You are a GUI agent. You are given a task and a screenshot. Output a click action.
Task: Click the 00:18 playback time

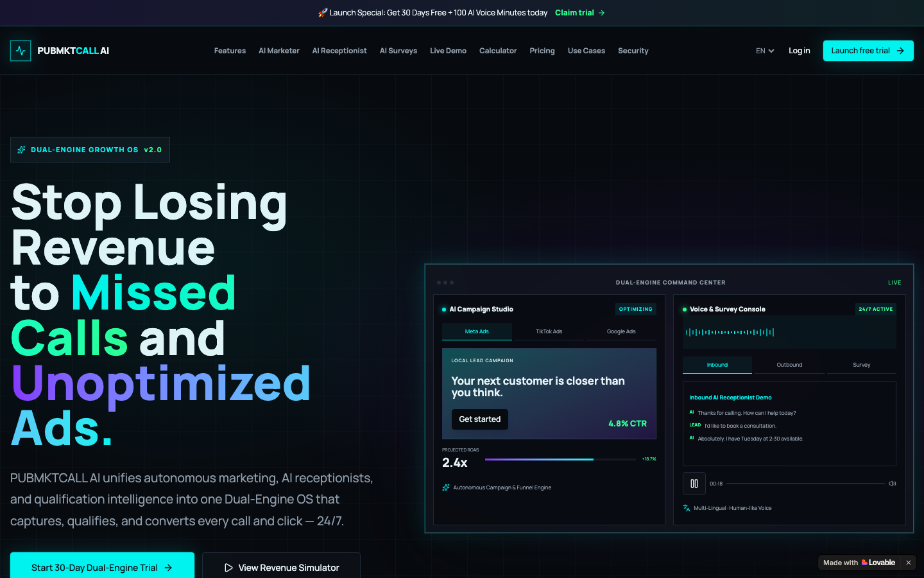coord(716,484)
